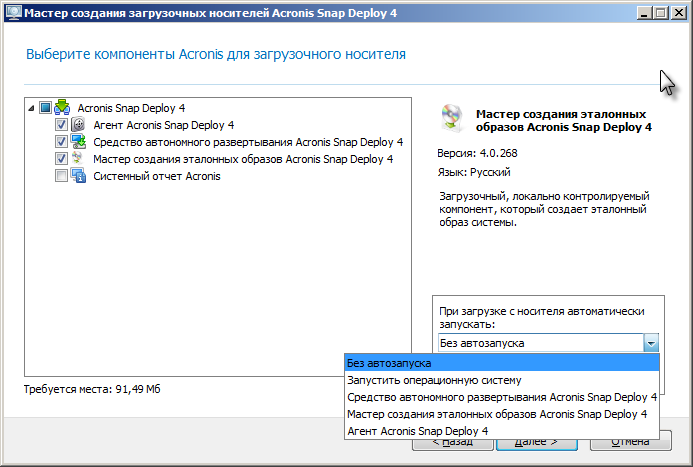Close the wizard window
This screenshot has height=467, width=693.
[x=678, y=13]
